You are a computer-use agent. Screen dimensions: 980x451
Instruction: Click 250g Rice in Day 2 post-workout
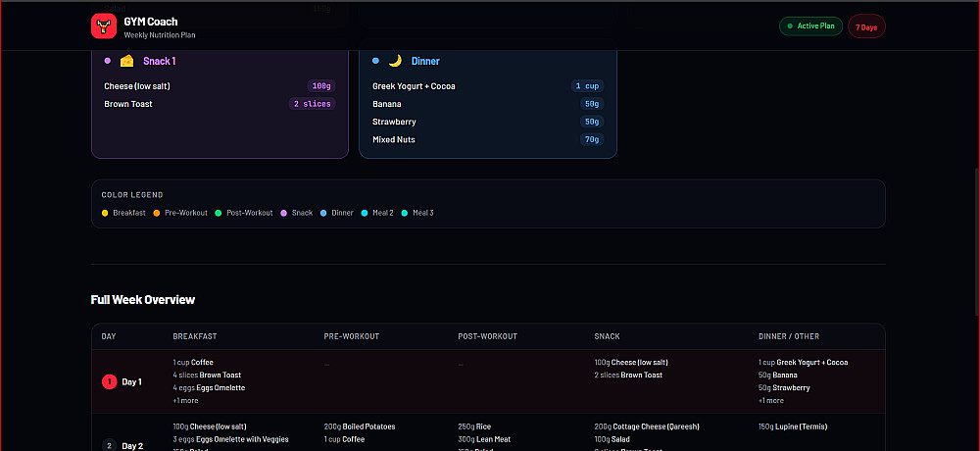point(474,426)
